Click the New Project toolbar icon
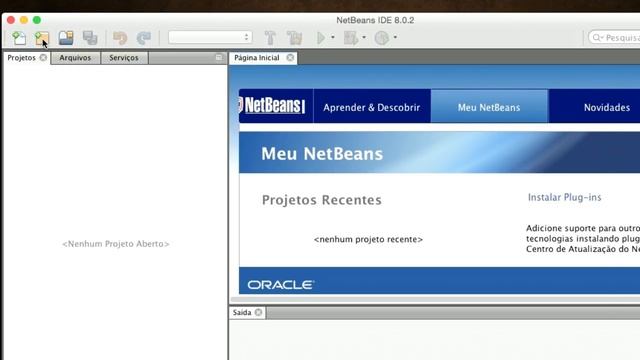The width and height of the screenshot is (640, 360). click(42, 38)
